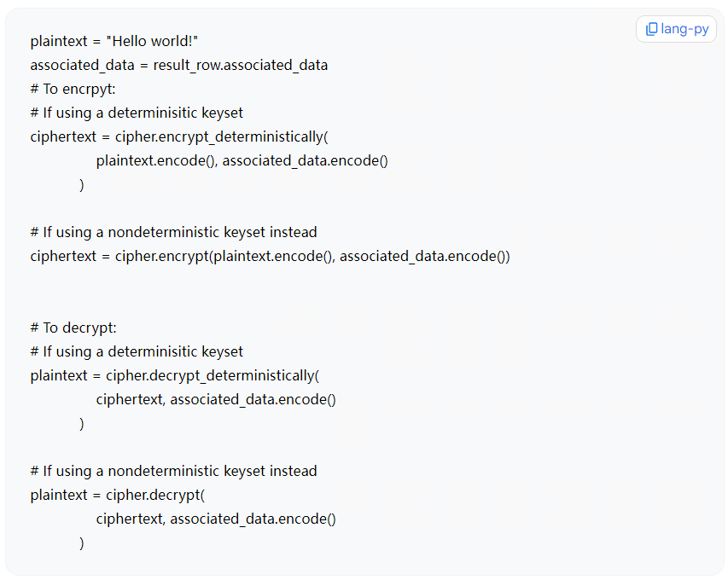The image size is (728, 580).
Task: Click result_row.associated_data on second line
Action: [x=240, y=65]
